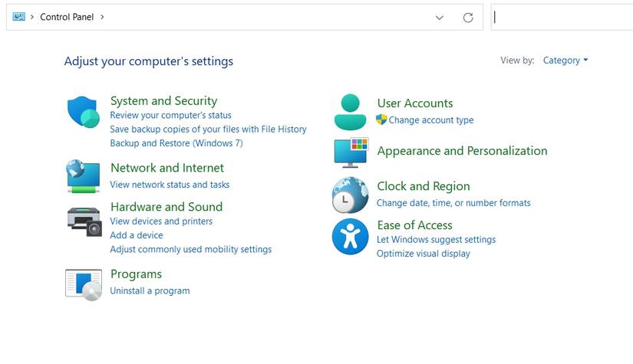Click the Appearance and Personalization monitor icon

tap(351, 152)
